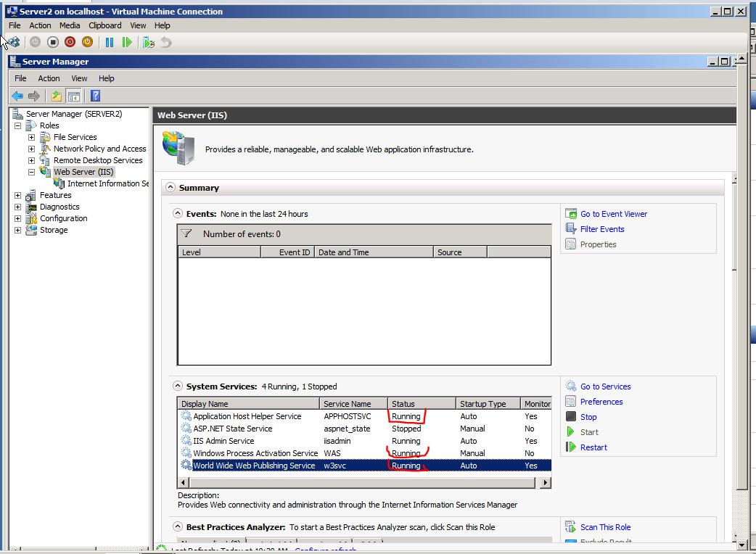This screenshot has height=554, width=756.
Task: Collapse the Roles tree node
Action: tap(18, 125)
